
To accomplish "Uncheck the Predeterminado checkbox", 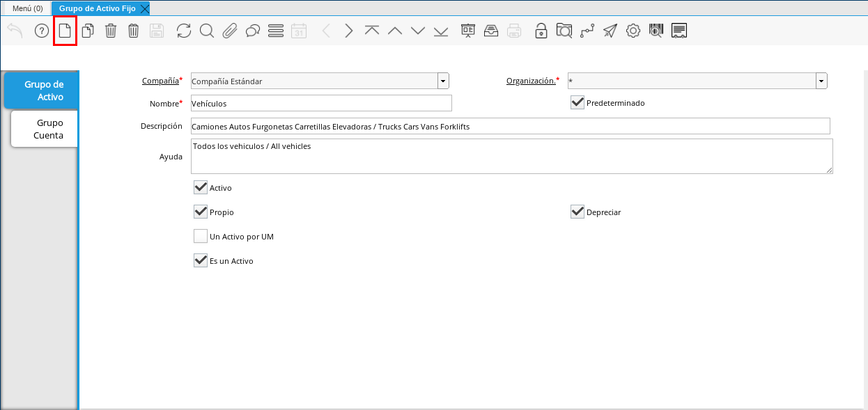I will (577, 103).
